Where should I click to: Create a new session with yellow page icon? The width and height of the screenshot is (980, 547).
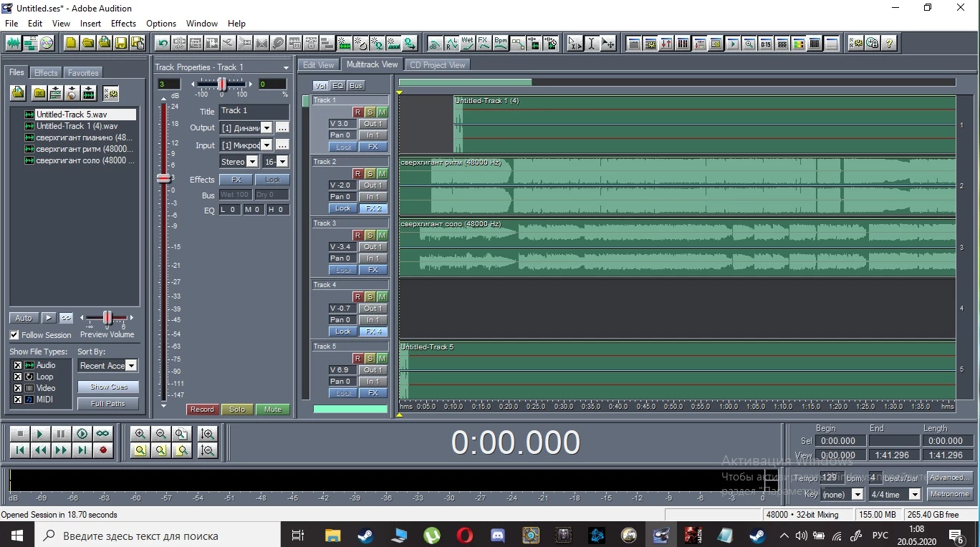[70, 43]
